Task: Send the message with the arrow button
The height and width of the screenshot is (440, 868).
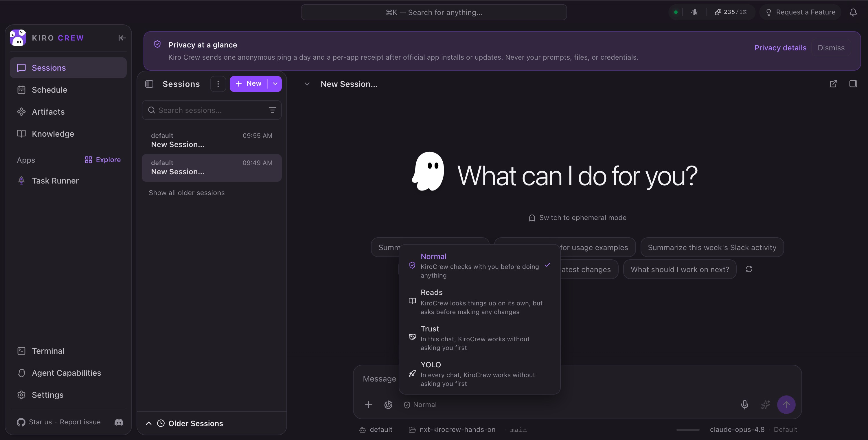Action: (x=786, y=405)
